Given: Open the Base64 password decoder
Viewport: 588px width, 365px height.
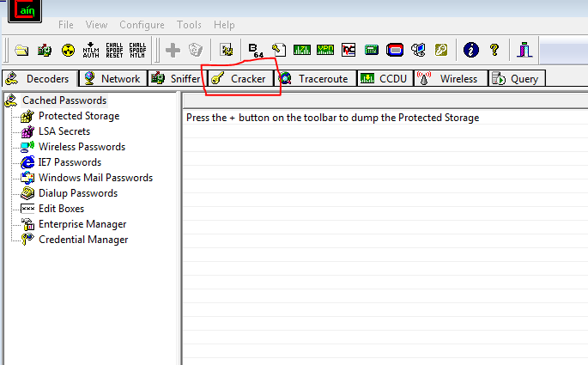Looking at the screenshot, I should point(256,51).
